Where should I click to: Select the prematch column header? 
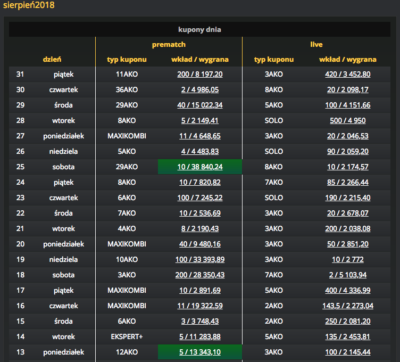(x=169, y=45)
